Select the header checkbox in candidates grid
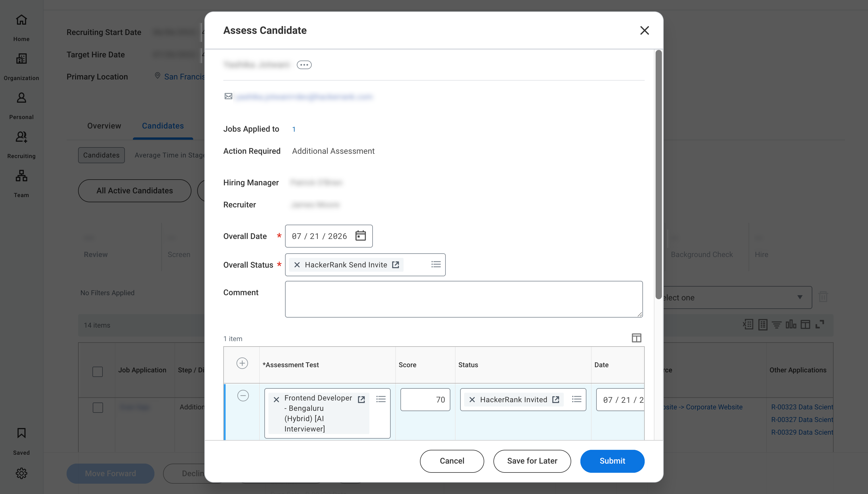The height and width of the screenshot is (494, 868). click(97, 372)
